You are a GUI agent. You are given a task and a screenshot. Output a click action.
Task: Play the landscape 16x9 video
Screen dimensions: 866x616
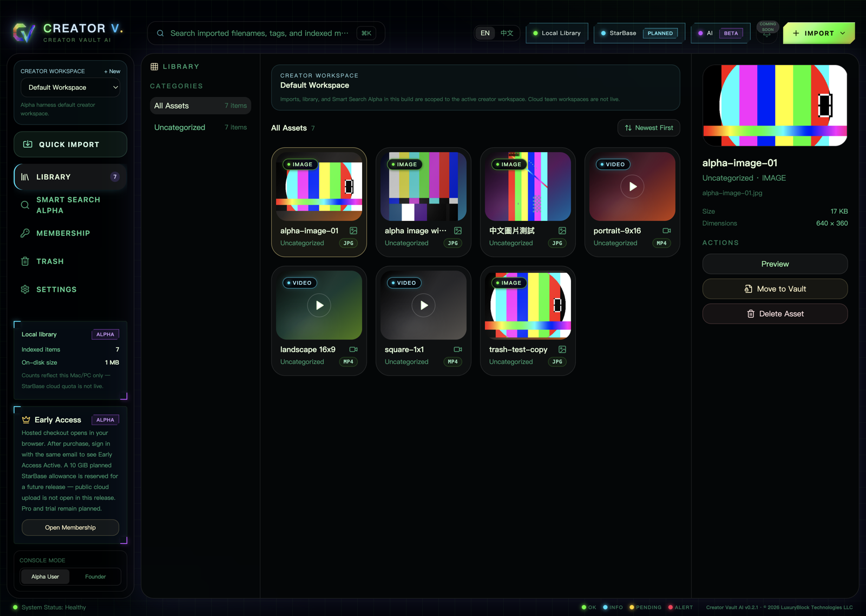pyautogui.click(x=319, y=305)
